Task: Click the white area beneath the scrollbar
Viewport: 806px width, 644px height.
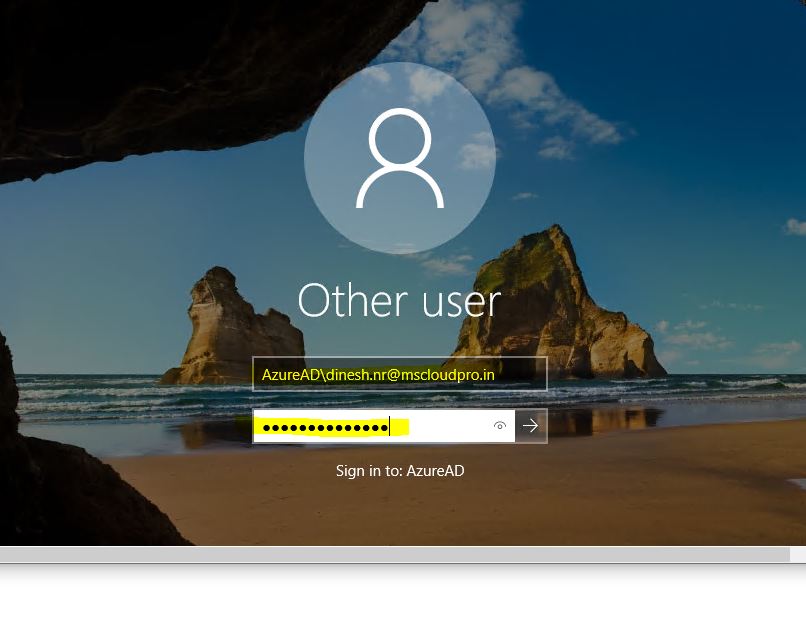Action: click(400, 610)
